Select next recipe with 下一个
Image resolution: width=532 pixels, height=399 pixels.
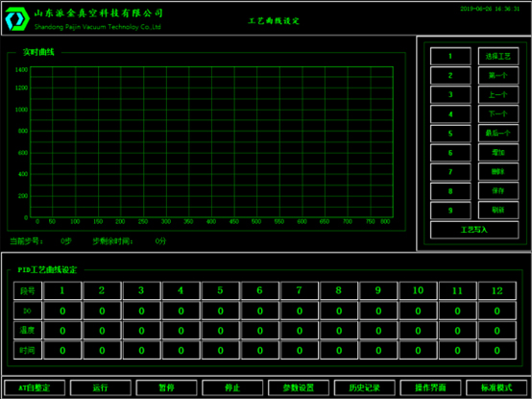(x=498, y=114)
